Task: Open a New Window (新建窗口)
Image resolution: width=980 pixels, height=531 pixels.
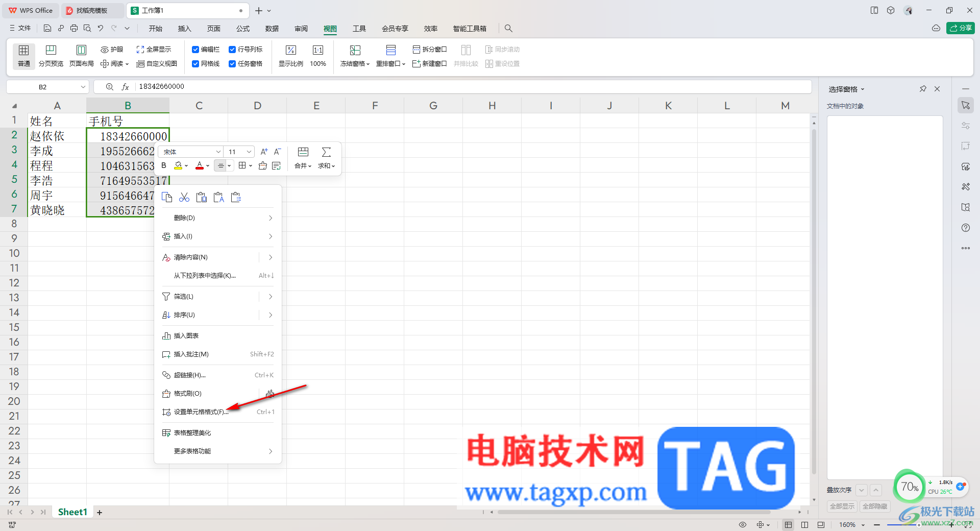Action: click(x=430, y=64)
